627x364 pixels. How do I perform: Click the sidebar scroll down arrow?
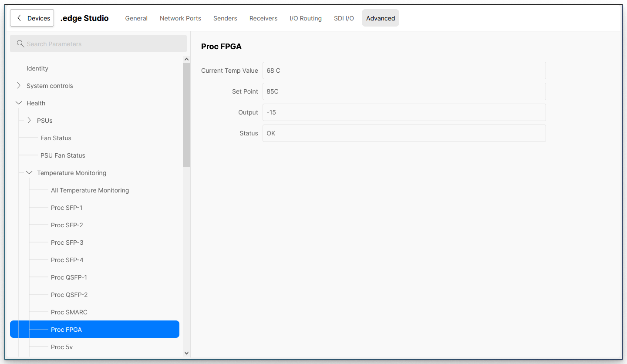186,353
